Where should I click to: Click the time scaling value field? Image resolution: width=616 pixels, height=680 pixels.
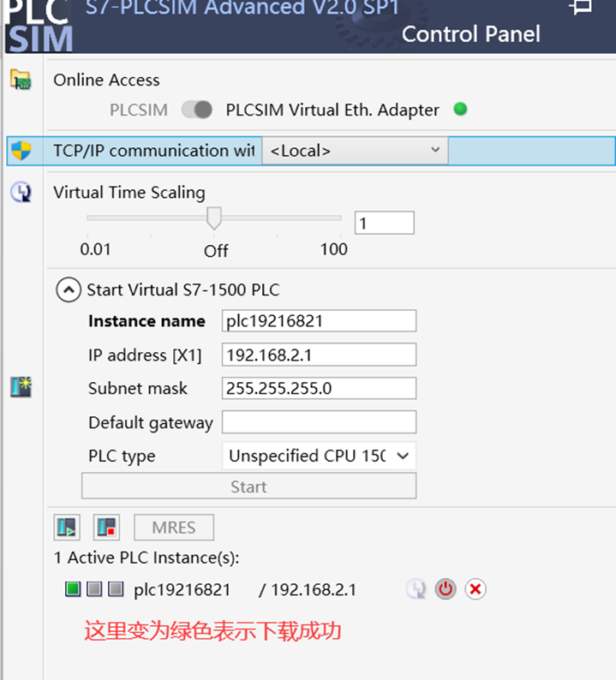pos(385,223)
